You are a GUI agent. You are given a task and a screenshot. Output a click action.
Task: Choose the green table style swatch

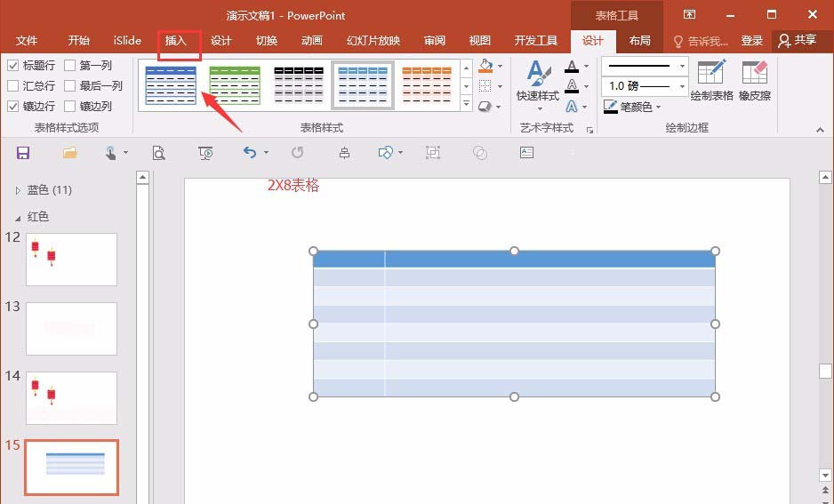pyautogui.click(x=235, y=85)
